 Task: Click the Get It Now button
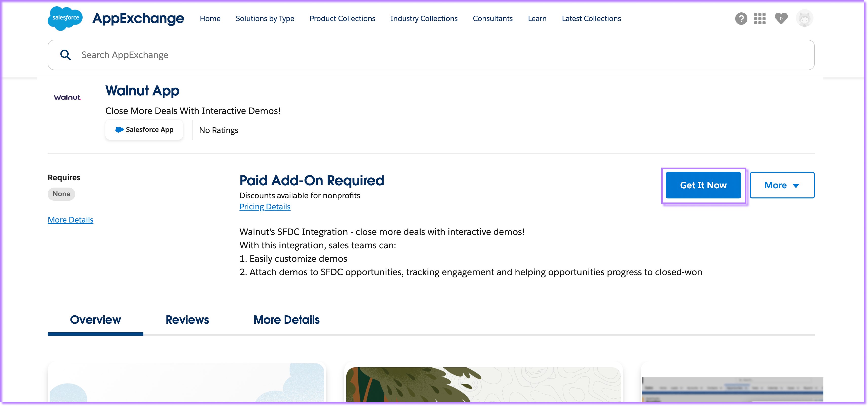click(703, 185)
